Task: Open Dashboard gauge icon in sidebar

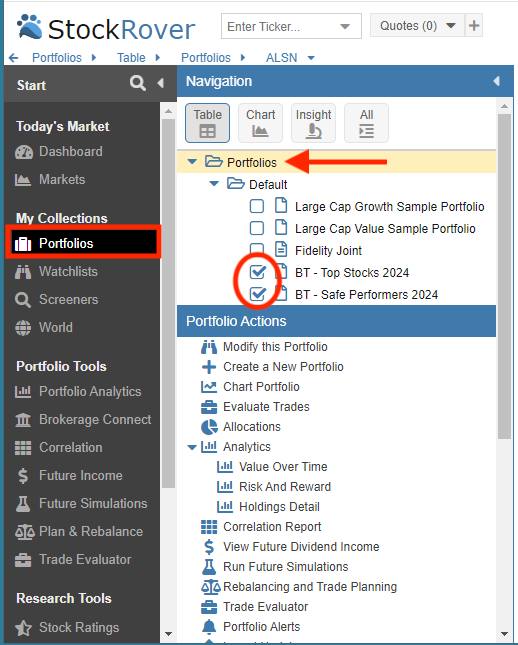Action: click(x=23, y=152)
